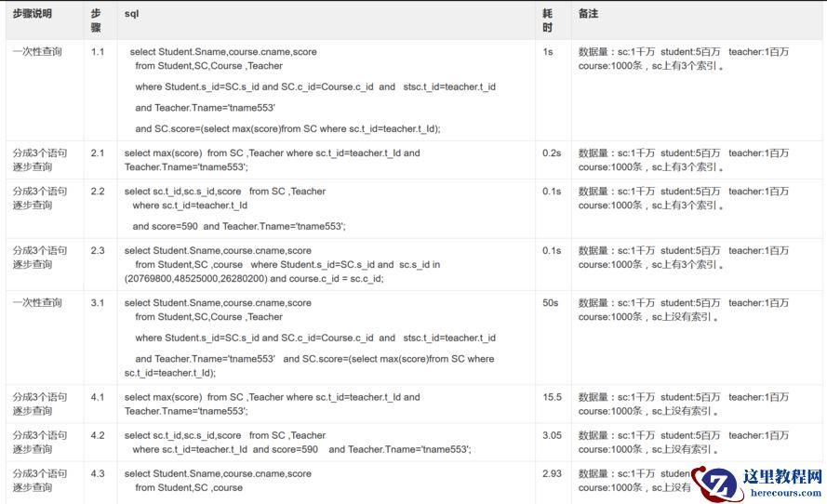The image size is (827, 504).
Task: Click the step 3.1 cell
Action: point(98,303)
